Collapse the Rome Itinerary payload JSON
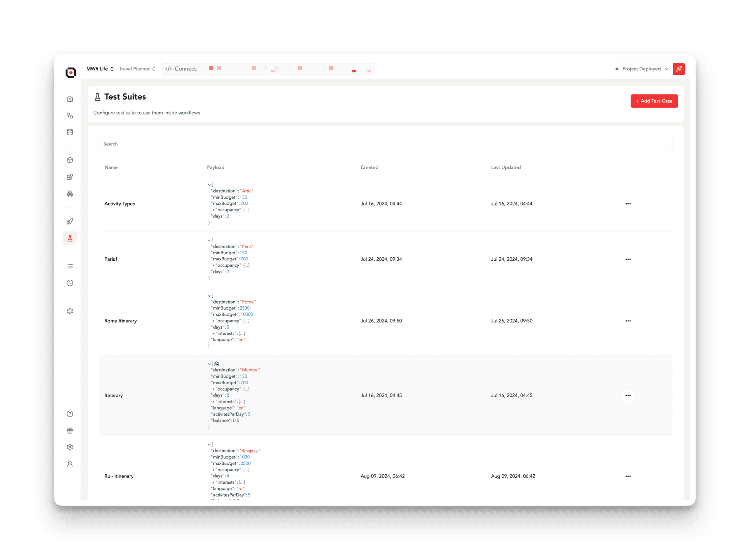This screenshot has width=750, height=560. 209,296
